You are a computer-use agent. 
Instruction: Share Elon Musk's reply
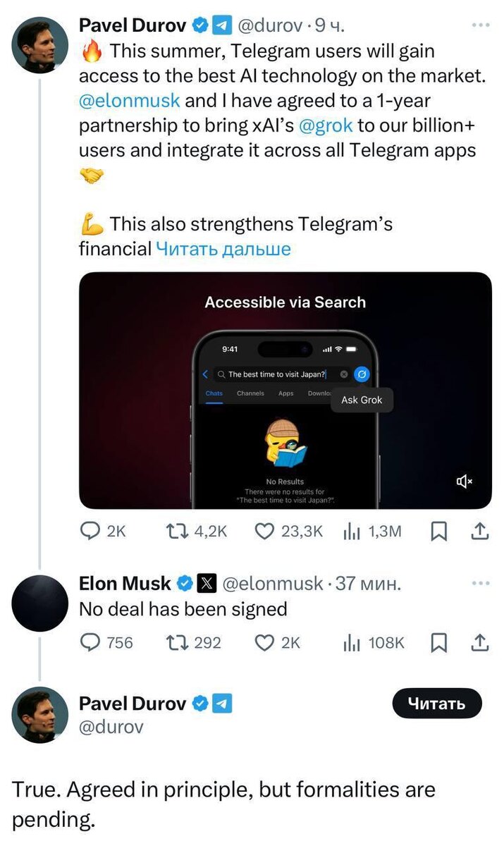479,642
